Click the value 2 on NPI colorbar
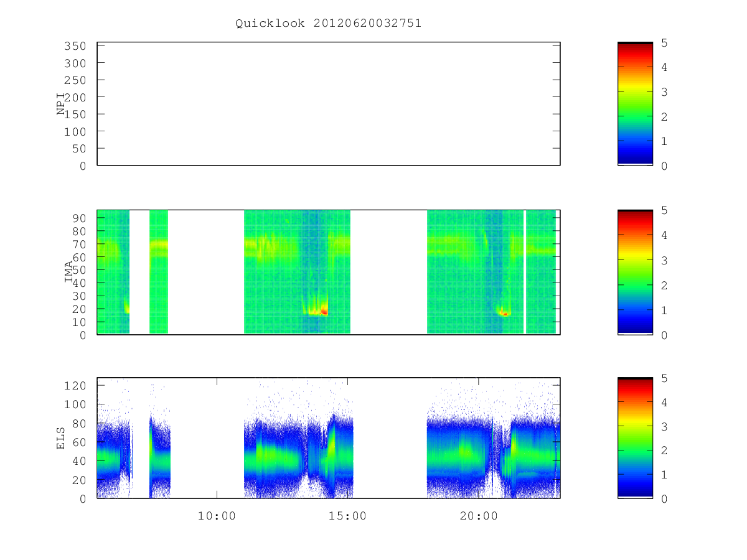 [665, 116]
